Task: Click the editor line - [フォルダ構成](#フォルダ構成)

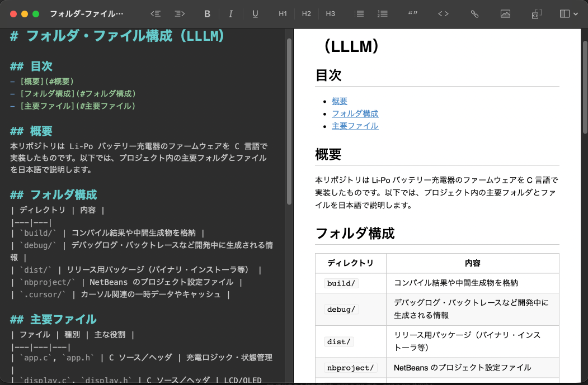Action: [x=73, y=94]
